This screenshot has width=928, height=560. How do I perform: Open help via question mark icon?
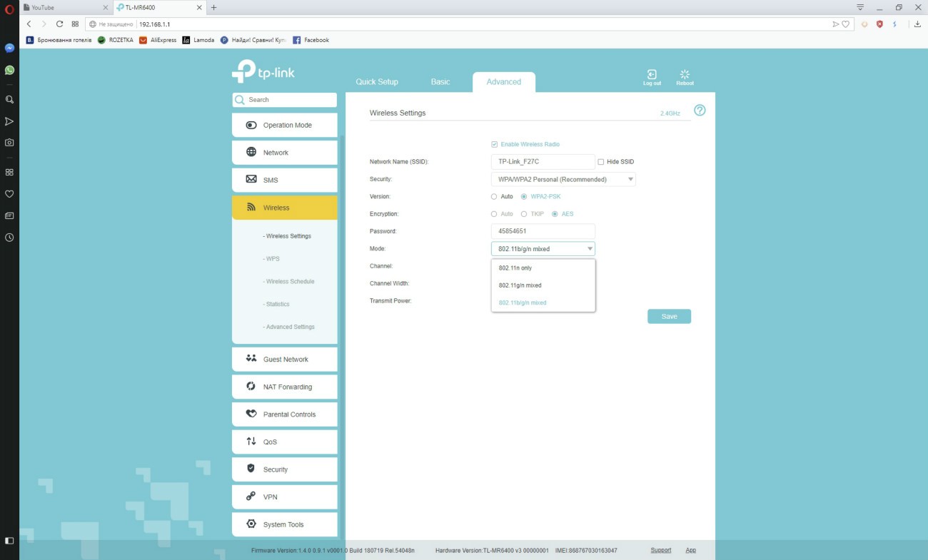[x=700, y=111]
